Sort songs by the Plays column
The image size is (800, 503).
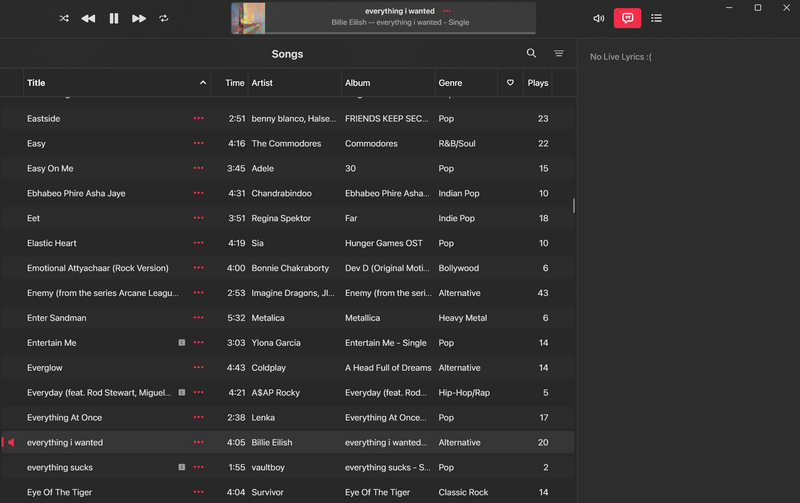coord(538,83)
